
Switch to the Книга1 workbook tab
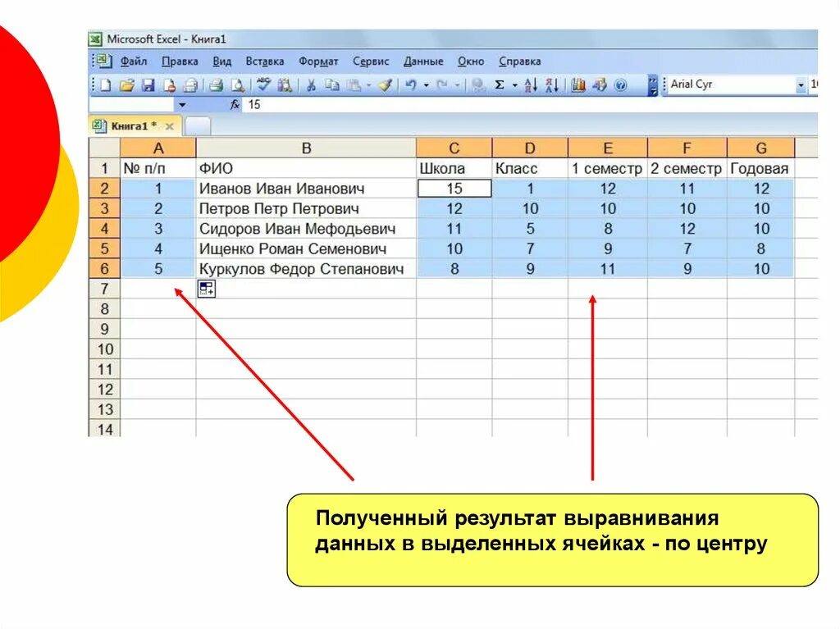(x=134, y=126)
